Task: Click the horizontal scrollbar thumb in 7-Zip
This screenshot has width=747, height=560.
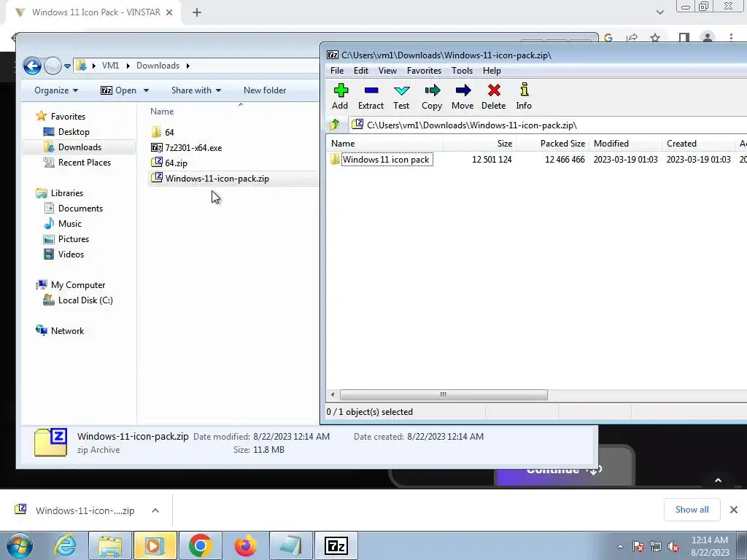Action: [444, 394]
